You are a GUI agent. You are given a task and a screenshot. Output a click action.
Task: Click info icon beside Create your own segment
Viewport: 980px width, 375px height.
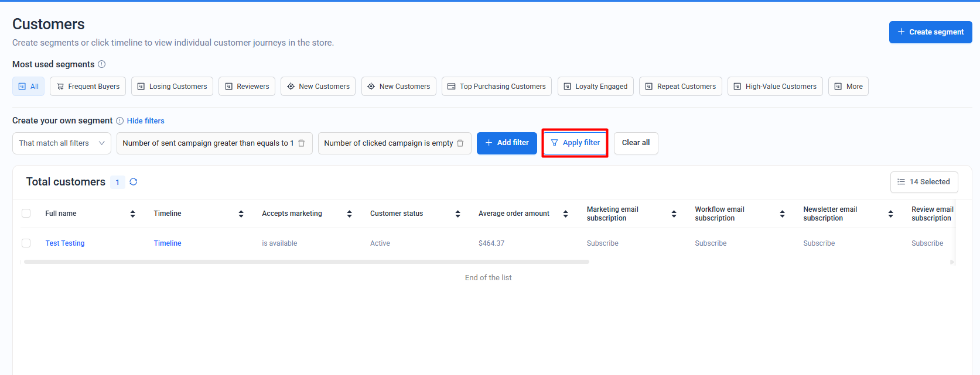click(119, 121)
